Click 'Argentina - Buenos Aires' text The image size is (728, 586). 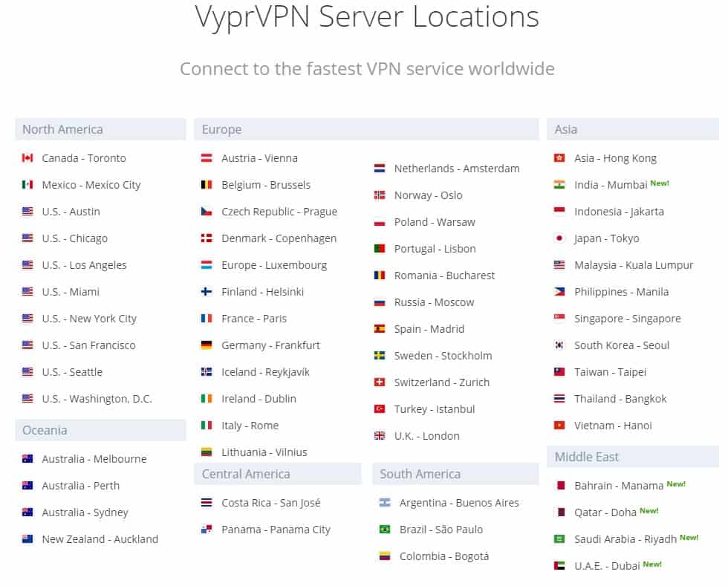(x=459, y=503)
